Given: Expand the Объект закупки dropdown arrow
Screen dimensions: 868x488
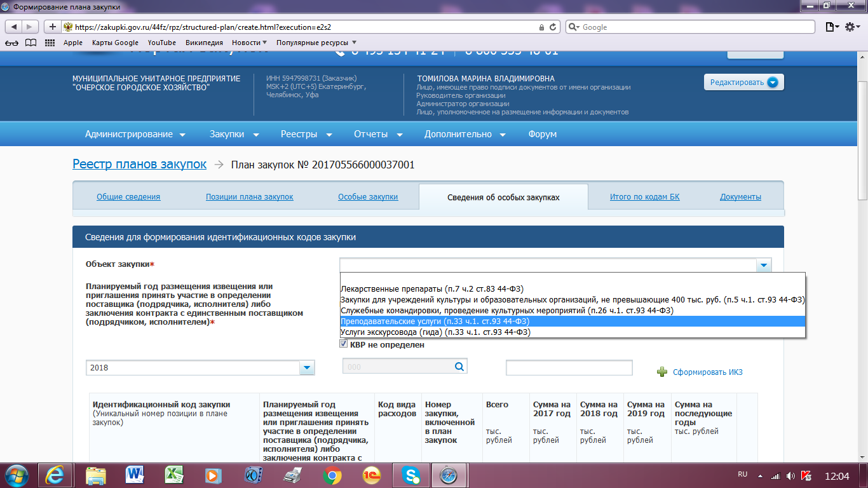Looking at the screenshot, I should (x=764, y=265).
